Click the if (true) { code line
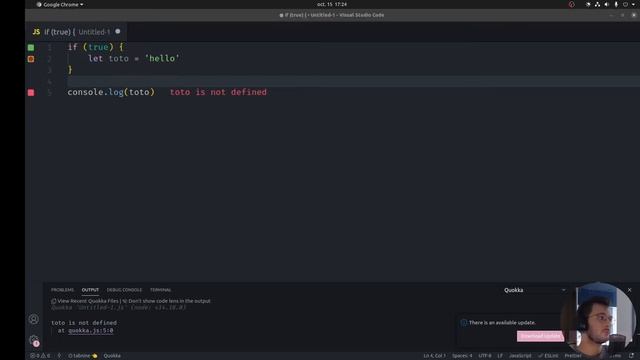The height and width of the screenshot is (360, 640). (x=96, y=47)
